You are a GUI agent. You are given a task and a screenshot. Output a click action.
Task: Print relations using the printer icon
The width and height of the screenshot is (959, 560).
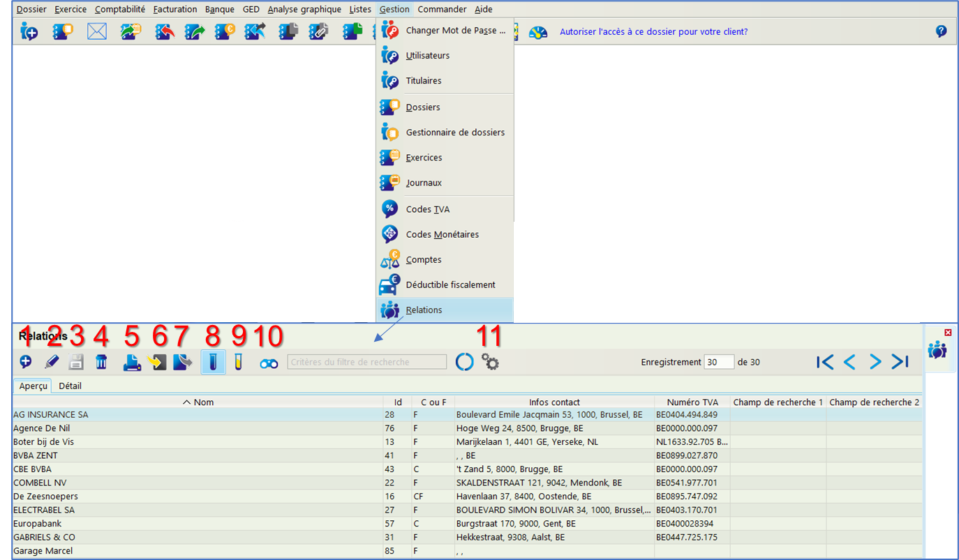(132, 362)
